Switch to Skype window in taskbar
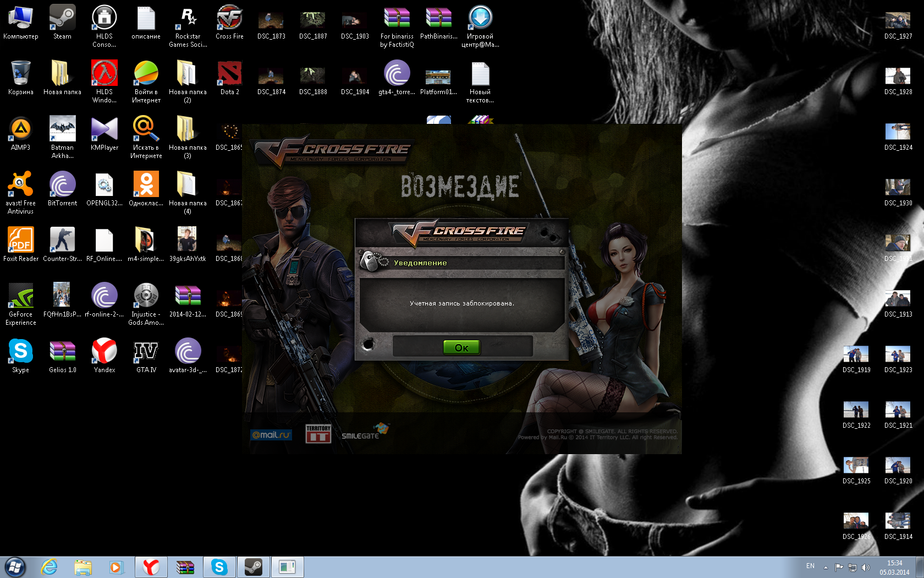Image resolution: width=924 pixels, height=578 pixels. (x=219, y=567)
